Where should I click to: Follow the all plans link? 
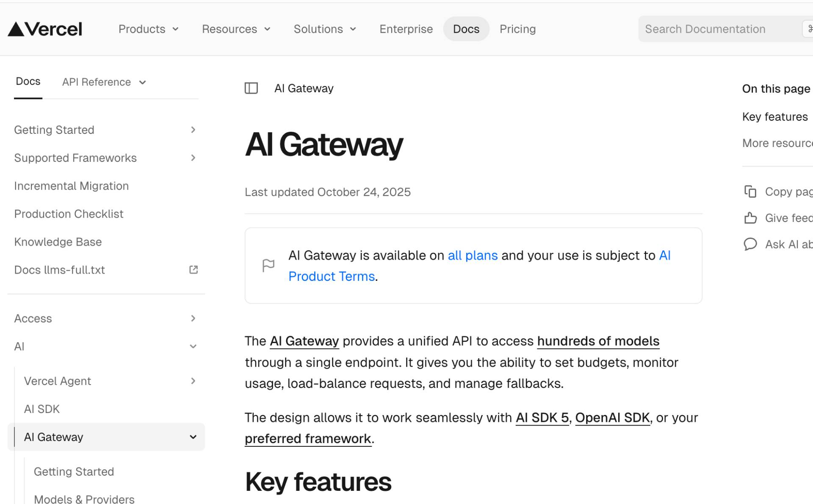click(x=473, y=255)
